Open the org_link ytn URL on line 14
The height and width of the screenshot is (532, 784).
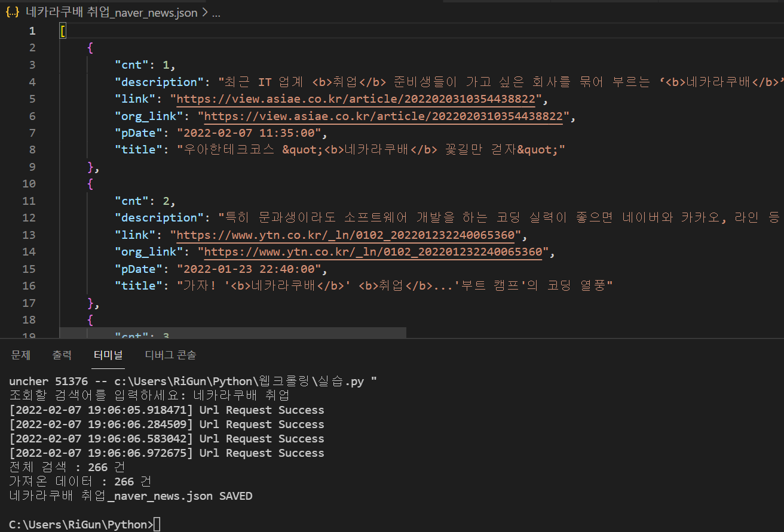pos(373,251)
